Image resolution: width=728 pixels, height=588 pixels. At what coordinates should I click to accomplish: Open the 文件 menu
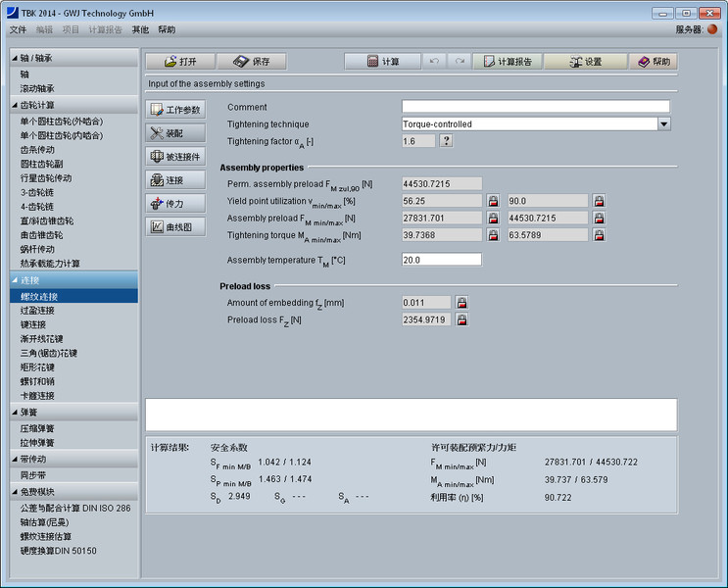tap(18, 30)
